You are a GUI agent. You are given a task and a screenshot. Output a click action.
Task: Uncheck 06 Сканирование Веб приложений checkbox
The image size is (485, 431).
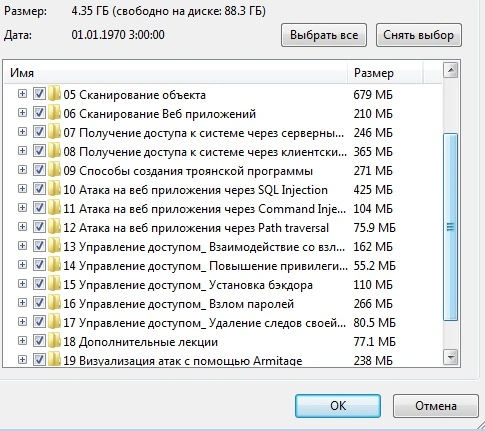tap(39, 113)
